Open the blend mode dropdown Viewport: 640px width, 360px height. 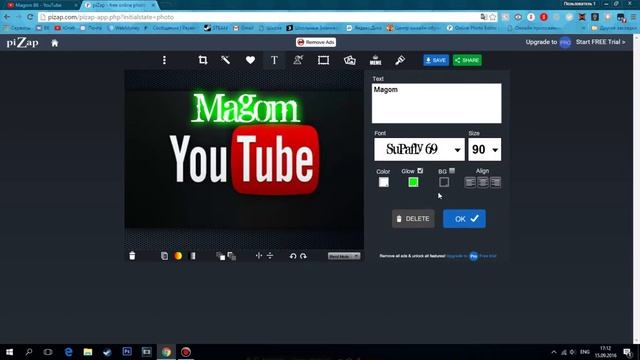pyautogui.click(x=344, y=256)
